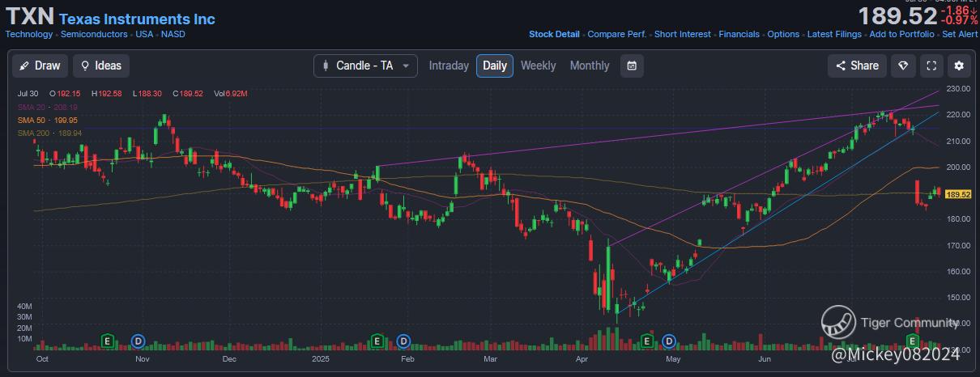Click the large 189.52 last price
Screen dimensions: 980x377
(897, 15)
